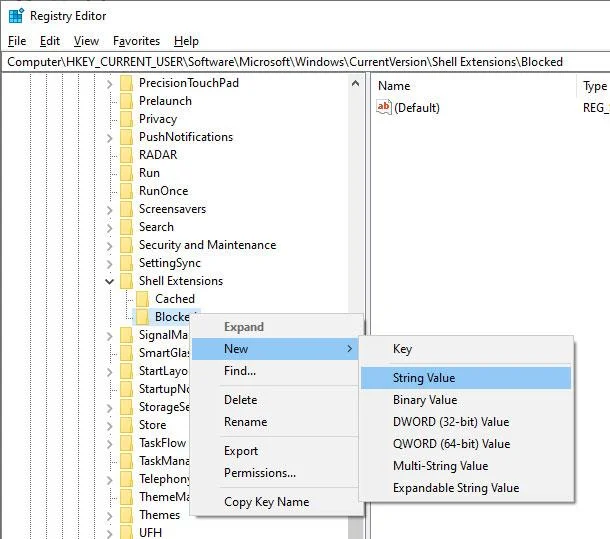Click the RADAR folder icon
The image size is (610, 539).
tap(126, 155)
